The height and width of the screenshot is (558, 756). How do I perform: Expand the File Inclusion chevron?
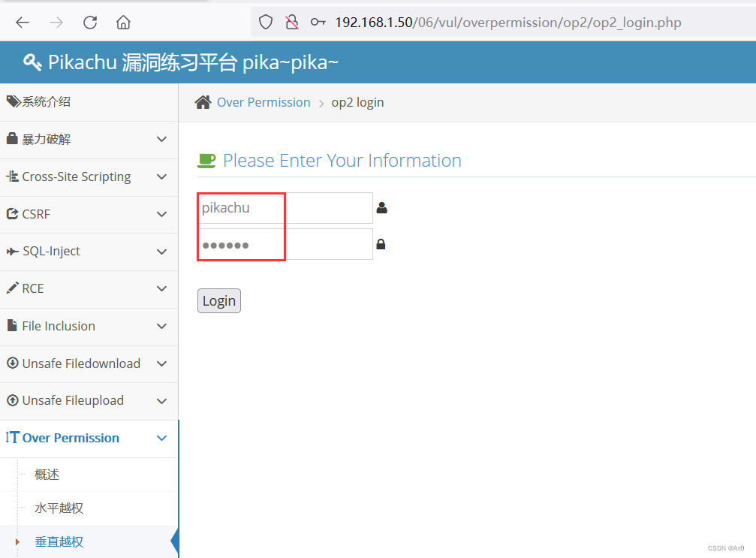tap(162, 326)
